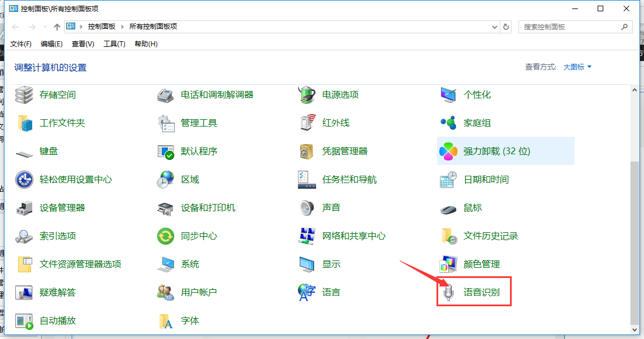Viewport: 644px width, 339px height.
Task: Click the 调整计算机的设置 heading text
Action: click(x=50, y=68)
